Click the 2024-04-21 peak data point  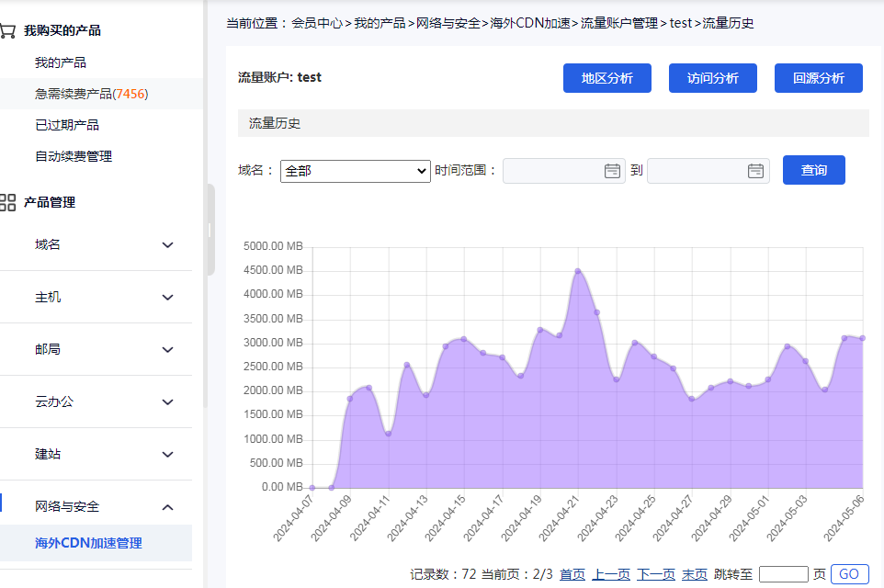[578, 271]
